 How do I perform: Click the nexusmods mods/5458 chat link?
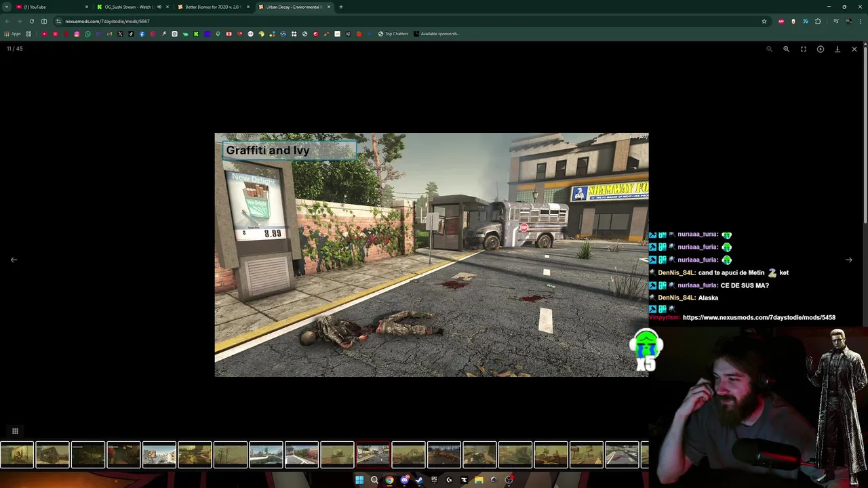coord(759,317)
